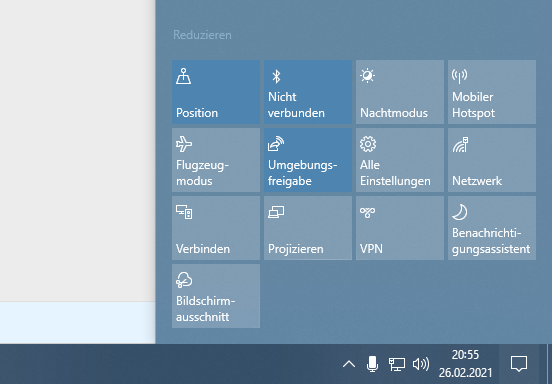Image resolution: width=552 pixels, height=384 pixels.
Task: Close Action Center via notification icon
Action: (x=519, y=364)
